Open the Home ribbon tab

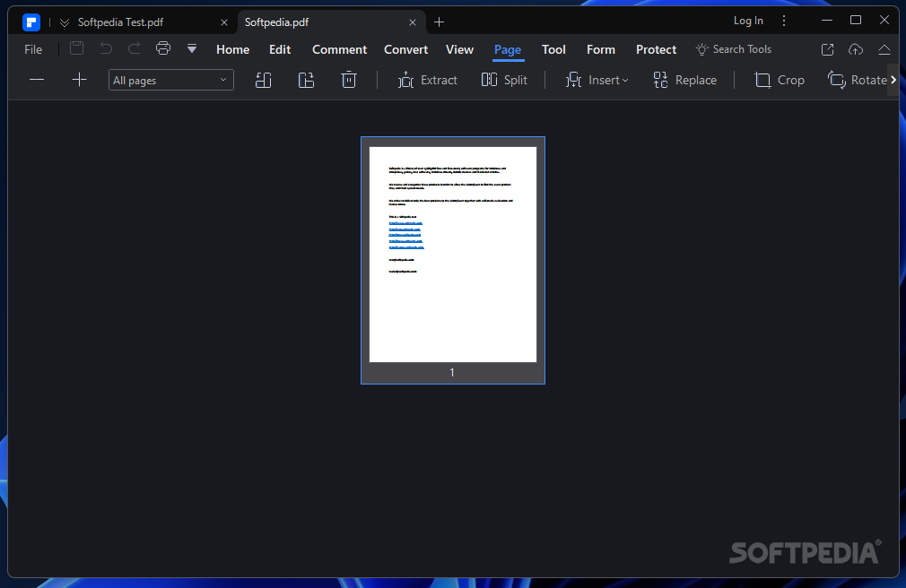233,49
